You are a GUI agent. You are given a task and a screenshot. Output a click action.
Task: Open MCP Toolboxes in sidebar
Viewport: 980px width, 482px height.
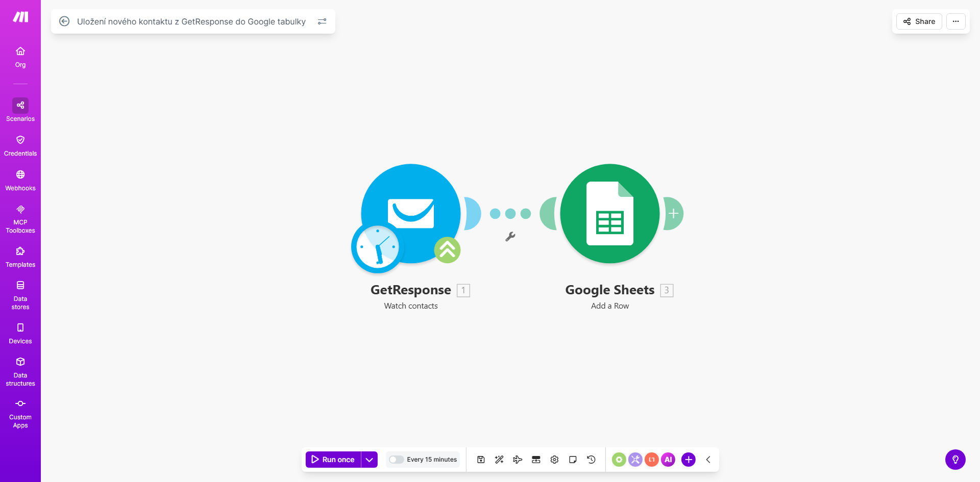[20, 219]
